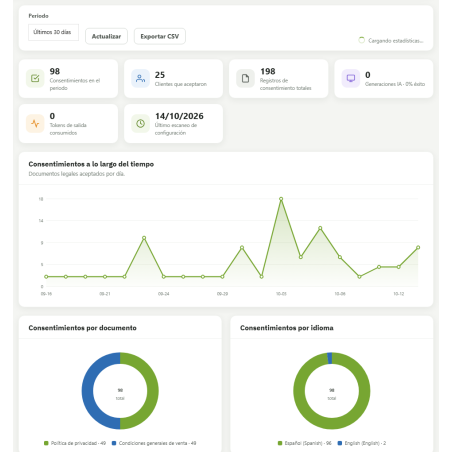Image resolution: width=452 pixels, height=452 pixels.
Task: Click 'Condiciones generales de venta - 49' legend text
Action: (x=157, y=443)
